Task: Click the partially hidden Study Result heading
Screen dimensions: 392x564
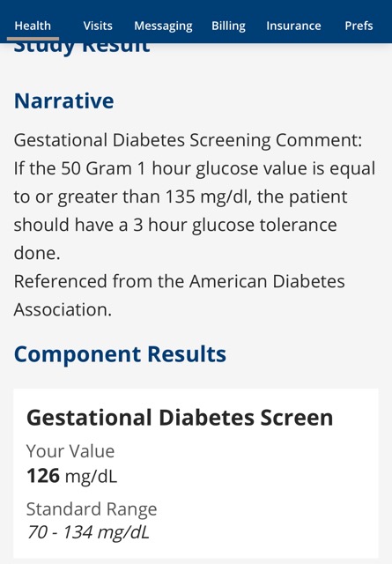Action: click(82, 49)
